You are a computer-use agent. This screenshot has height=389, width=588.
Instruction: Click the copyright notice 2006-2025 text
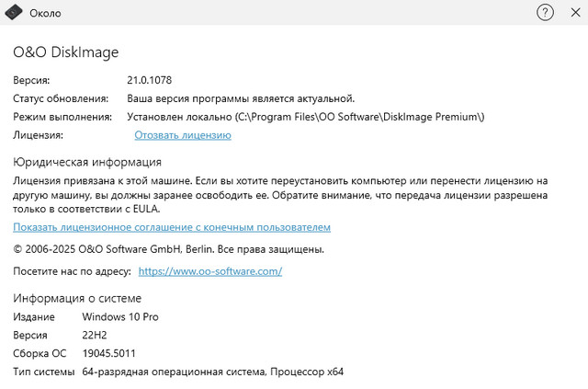click(168, 249)
